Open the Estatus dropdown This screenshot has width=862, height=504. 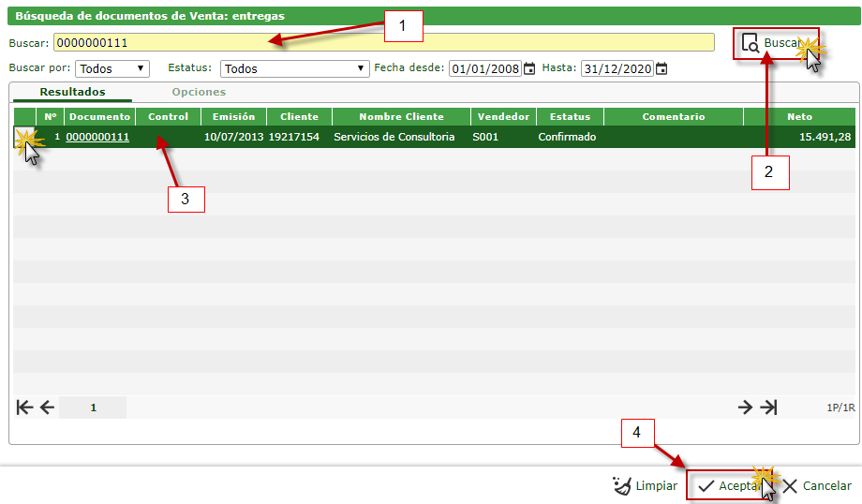pos(294,68)
